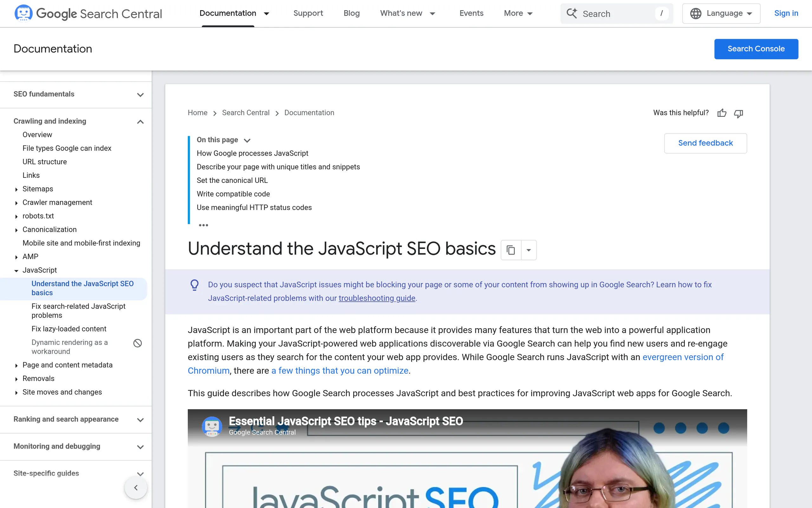812x508 pixels.
Task: Jump to Use meaningful HTTP status codes
Action: [254, 208]
